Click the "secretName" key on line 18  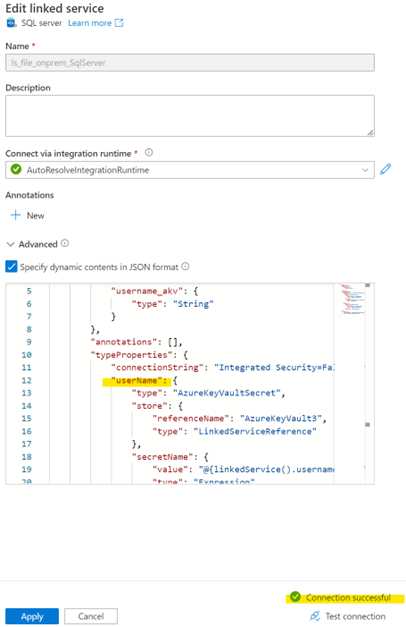pyautogui.click(x=164, y=457)
